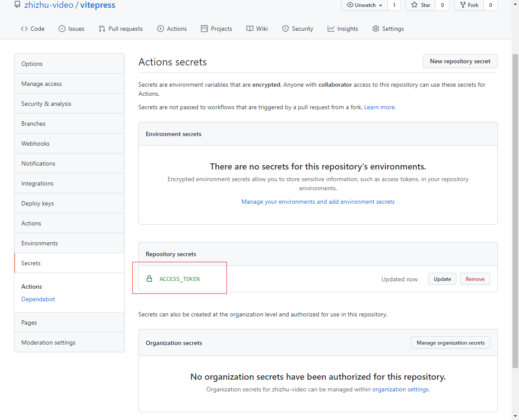Screen dimensions: 519x420
Task: Select Deploy keys in the sidebar
Action: pos(37,203)
